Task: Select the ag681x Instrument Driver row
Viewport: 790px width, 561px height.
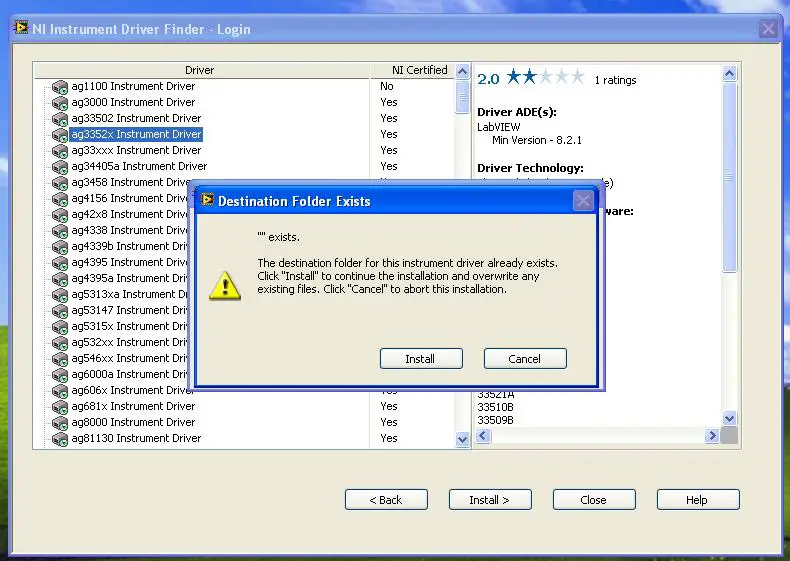Action: click(x=133, y=406)
